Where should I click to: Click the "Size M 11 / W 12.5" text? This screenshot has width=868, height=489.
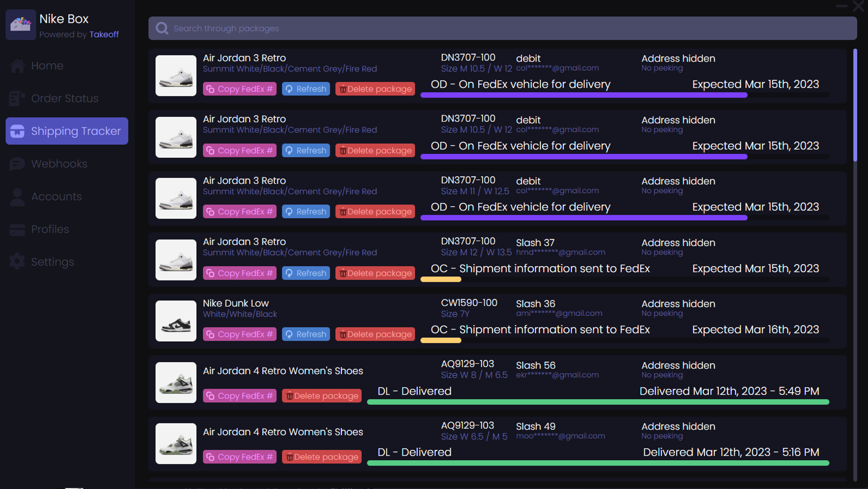(x=475, y=191)
